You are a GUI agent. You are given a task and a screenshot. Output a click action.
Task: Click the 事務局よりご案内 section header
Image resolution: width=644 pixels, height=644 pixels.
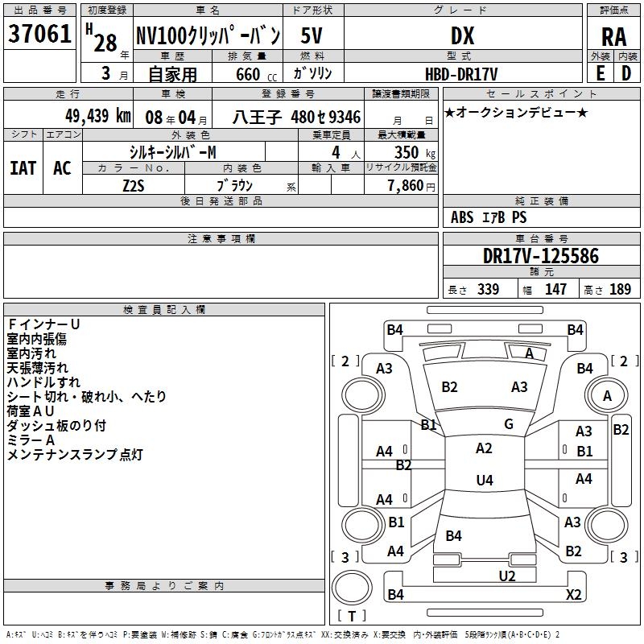click(x=164, y=586)
